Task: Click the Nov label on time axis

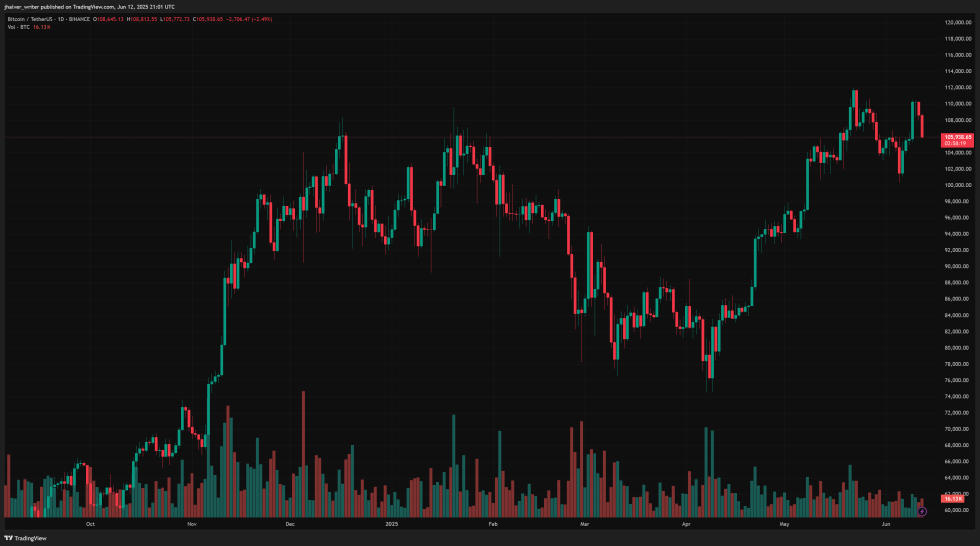Action: pos(191,523)
